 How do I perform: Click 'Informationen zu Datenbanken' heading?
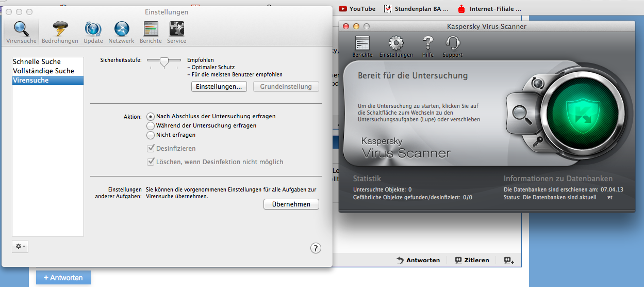[x=558, y=179]
